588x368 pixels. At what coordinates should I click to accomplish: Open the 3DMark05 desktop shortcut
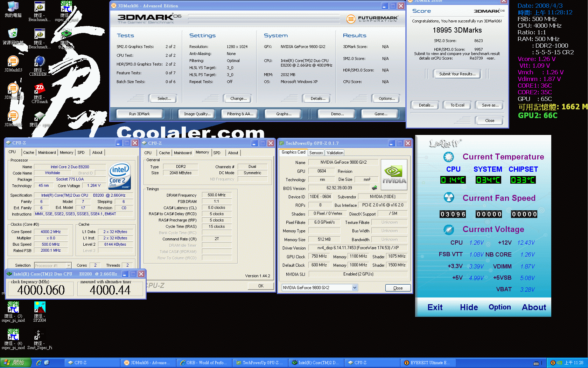[13, 91]
